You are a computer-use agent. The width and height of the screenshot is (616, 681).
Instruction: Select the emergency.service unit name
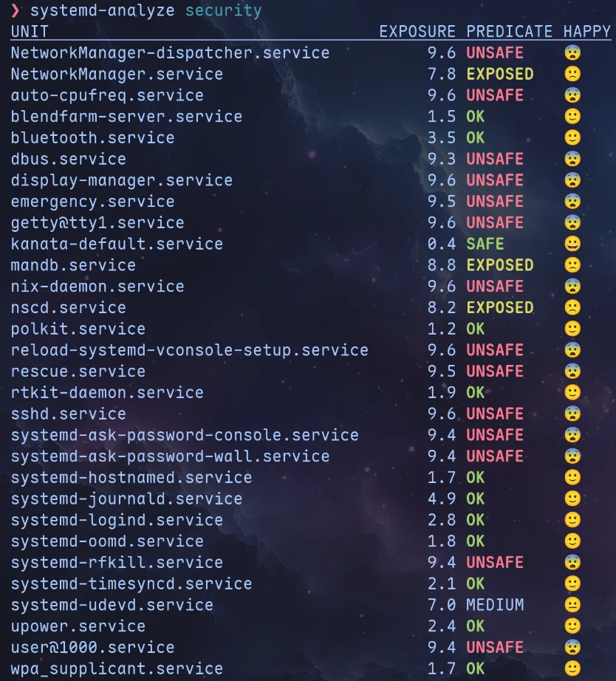(x=92, y=202)
